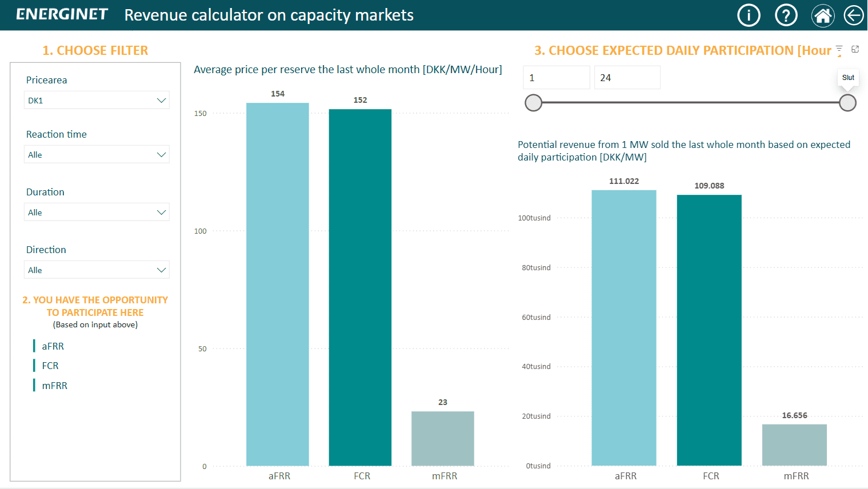868x489 pixels.
Task: Expand the Duration dropdown
Action: [x=97, y=213]
